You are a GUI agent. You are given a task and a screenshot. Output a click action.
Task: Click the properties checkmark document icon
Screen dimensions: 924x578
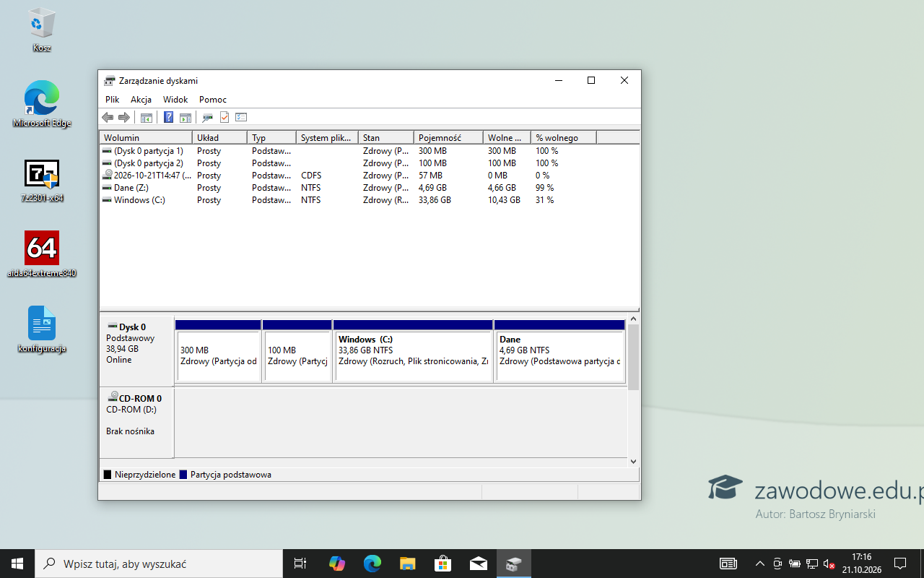tap(225, 117)
